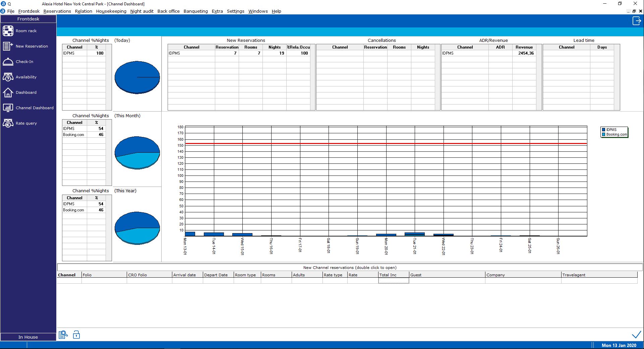Click the search magnifier icon in title bar

point(9,4)
